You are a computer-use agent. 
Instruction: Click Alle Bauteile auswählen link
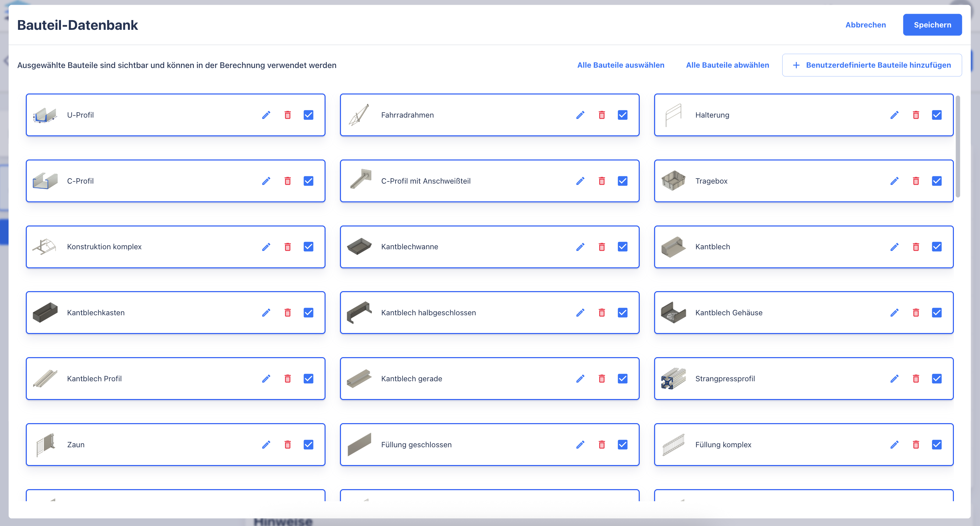(621, 65)
